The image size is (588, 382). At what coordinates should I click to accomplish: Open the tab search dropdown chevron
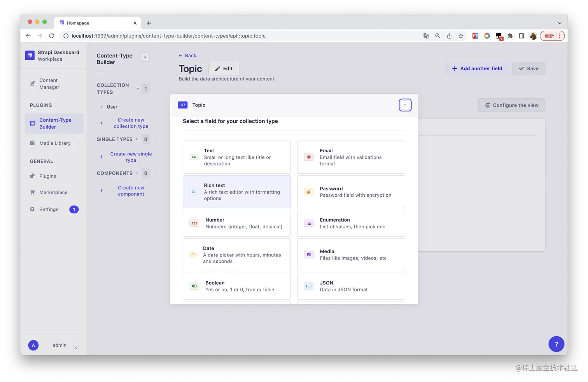(560, 23)
